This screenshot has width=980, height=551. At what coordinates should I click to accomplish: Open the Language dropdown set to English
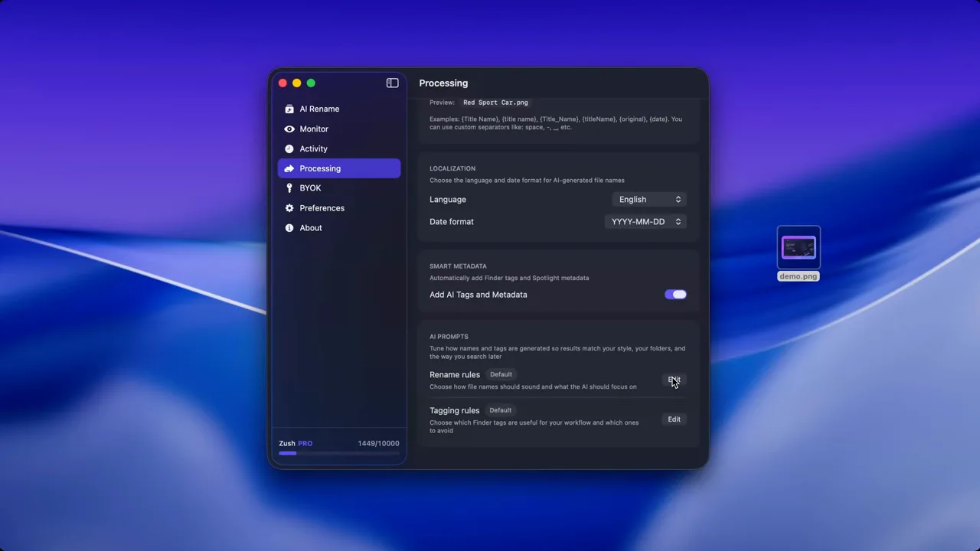pos(649,199)
